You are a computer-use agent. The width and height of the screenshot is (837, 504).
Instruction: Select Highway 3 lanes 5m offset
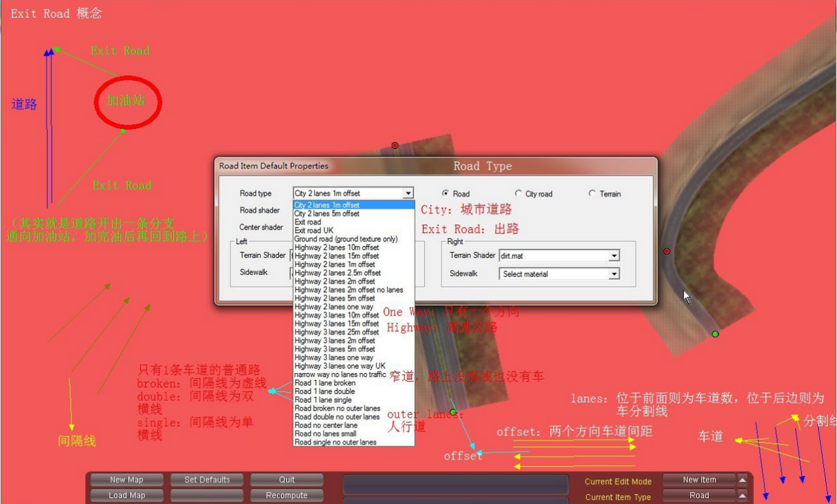[x=354, y=349]
